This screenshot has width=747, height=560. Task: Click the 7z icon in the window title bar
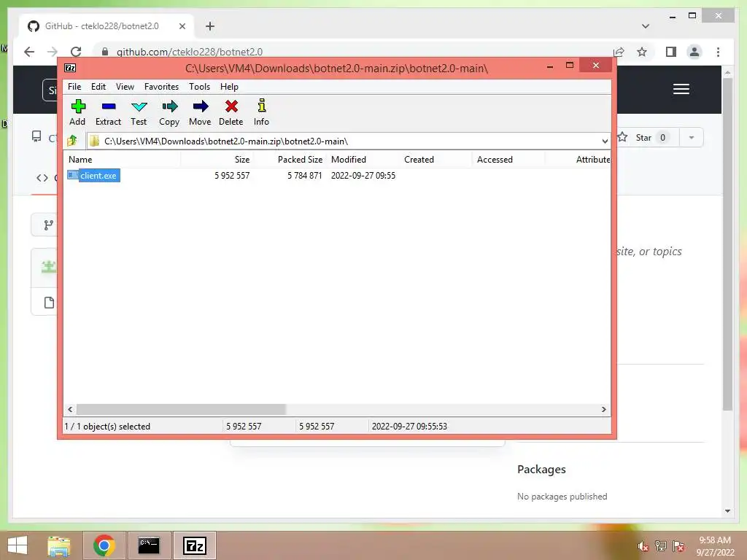pyautogui.click(x=70, y=68)
